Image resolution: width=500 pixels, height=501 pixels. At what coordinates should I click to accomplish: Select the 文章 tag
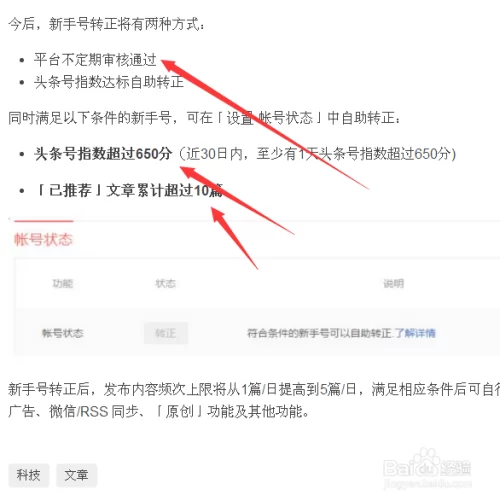coord(76,475)
